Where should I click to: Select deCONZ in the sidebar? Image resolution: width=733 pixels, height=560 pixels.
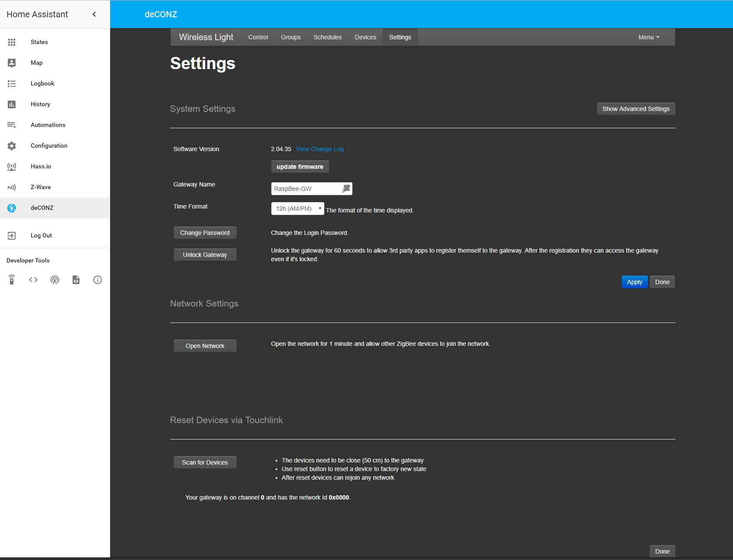[55, 208]
